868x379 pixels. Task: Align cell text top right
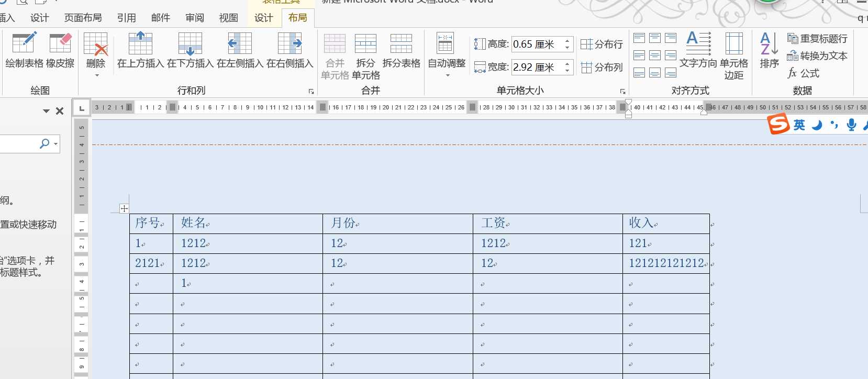671,38
